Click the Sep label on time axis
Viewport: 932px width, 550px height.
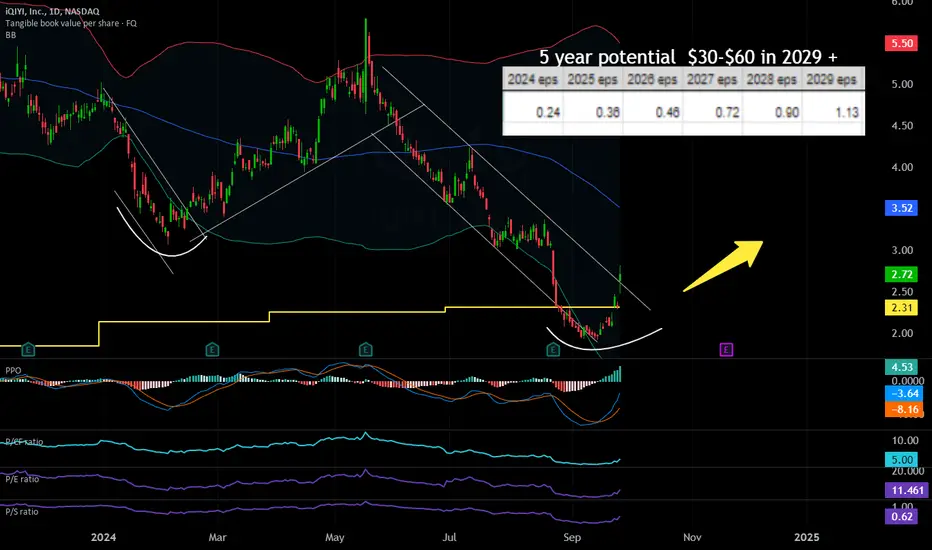[571, 537]
